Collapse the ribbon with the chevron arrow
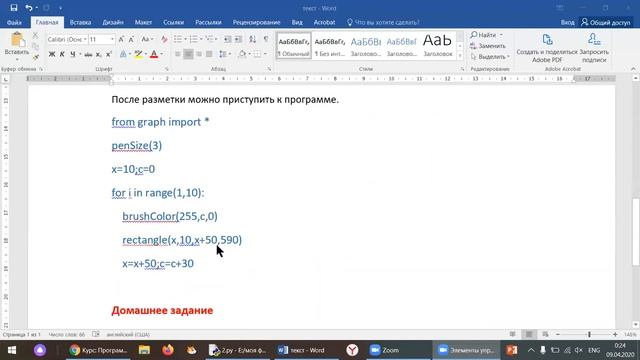 633,69
